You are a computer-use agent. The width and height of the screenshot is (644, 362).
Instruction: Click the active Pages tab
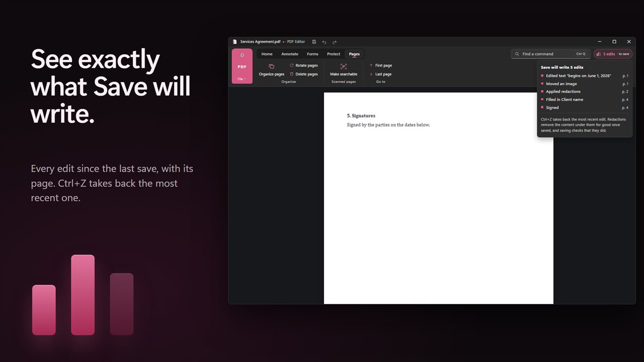tap(354, 54)
